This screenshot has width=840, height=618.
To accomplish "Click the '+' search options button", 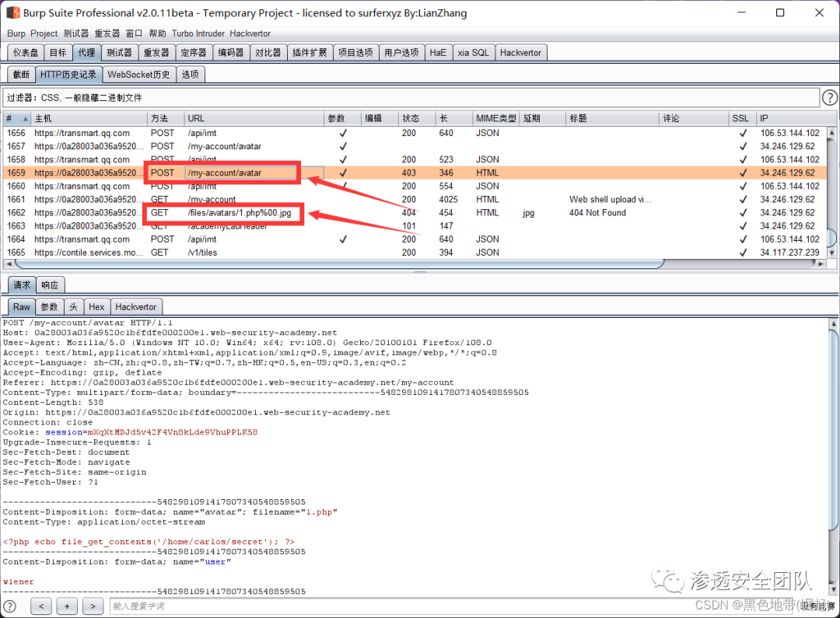I will tap(67, 606).
